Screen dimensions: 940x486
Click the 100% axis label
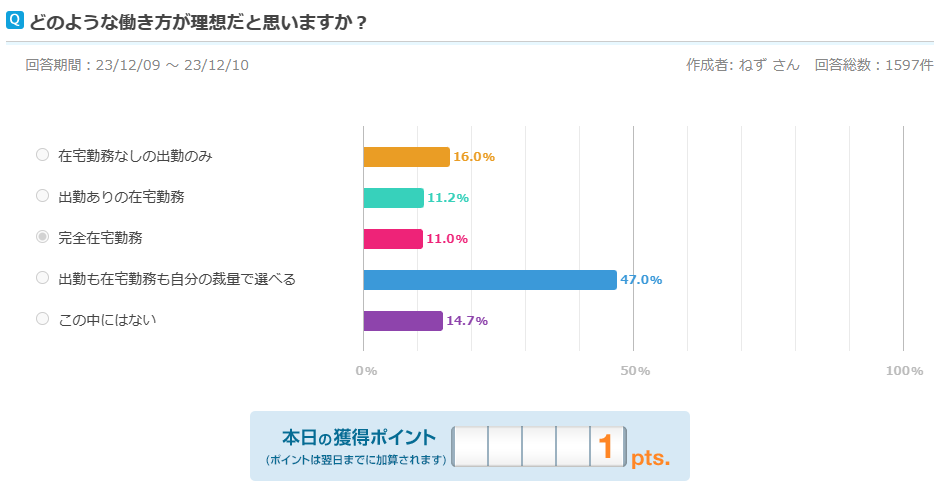904,371
